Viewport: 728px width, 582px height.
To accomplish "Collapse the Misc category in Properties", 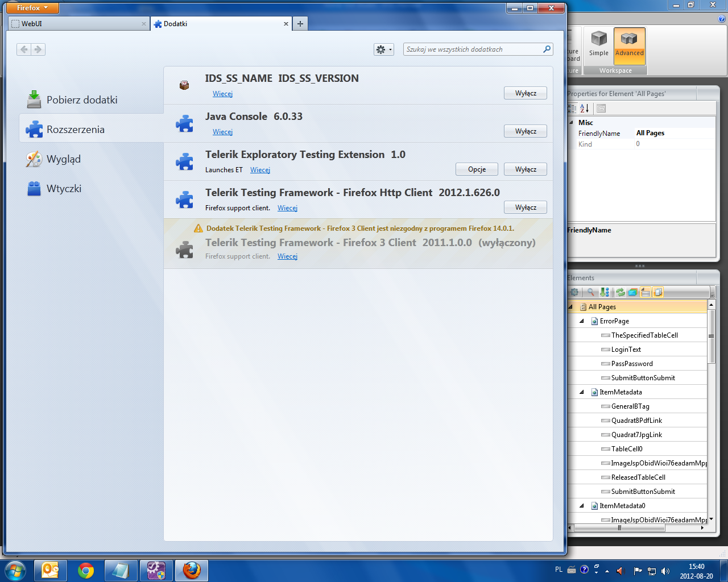I will tap(572, 122).
